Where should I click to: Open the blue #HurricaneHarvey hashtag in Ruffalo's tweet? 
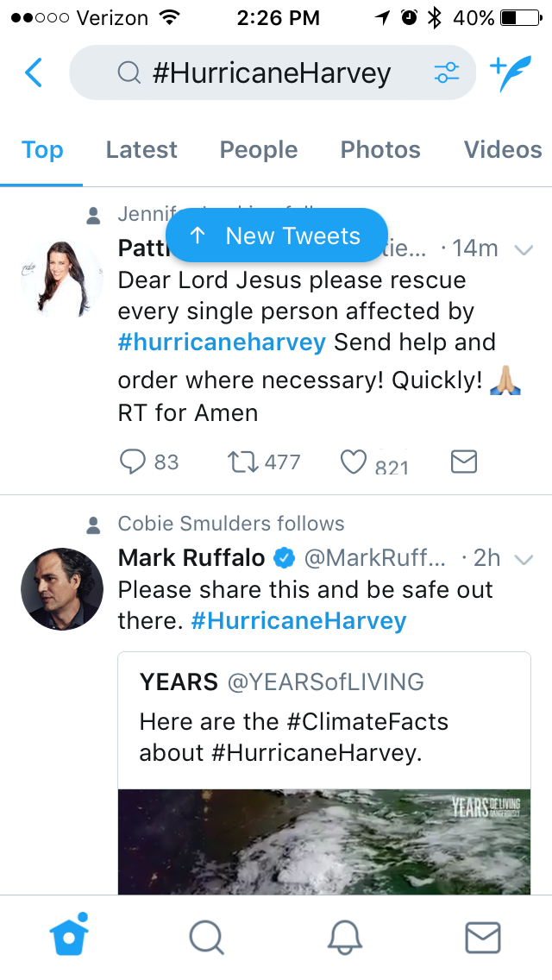pyautogui.click(x=298, y=621)
